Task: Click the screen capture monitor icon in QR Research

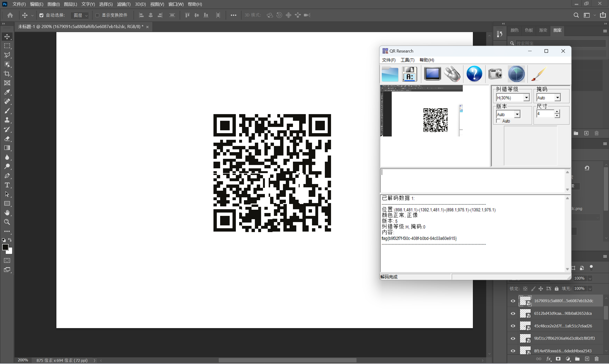Action: tap(432, 74)
